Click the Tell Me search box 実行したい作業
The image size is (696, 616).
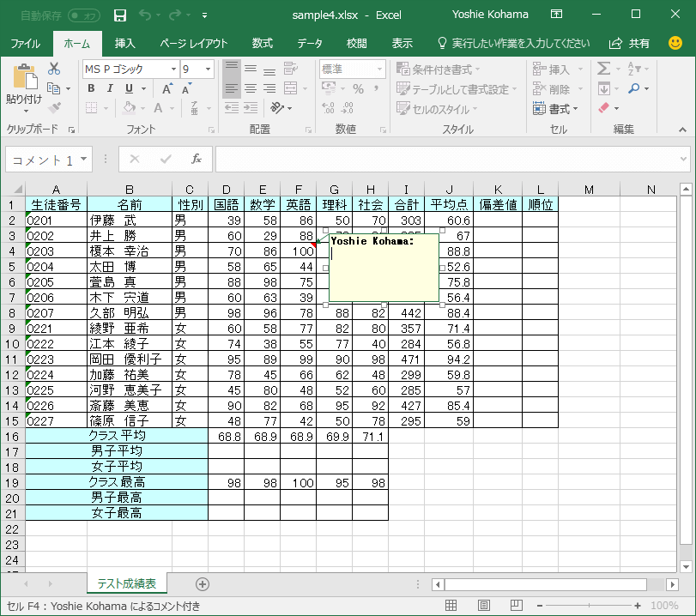(x=514, y=44)
